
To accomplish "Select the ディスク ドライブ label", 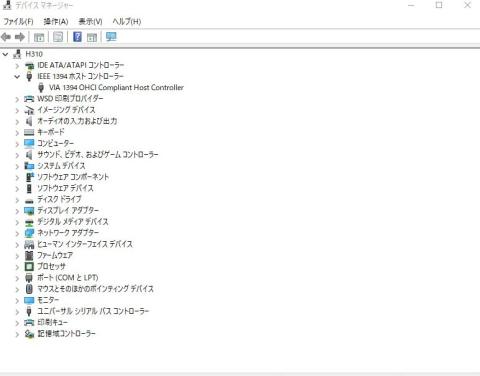I will 59,199.
